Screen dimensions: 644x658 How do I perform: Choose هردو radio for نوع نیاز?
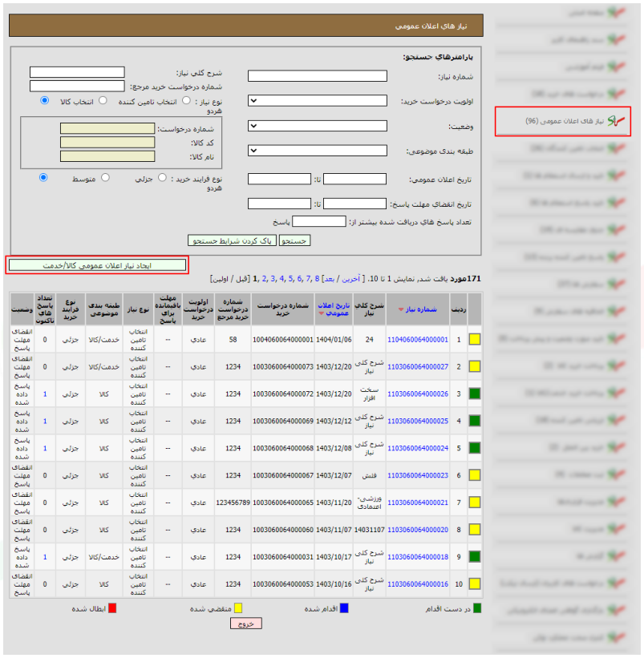tap(44, 101)
